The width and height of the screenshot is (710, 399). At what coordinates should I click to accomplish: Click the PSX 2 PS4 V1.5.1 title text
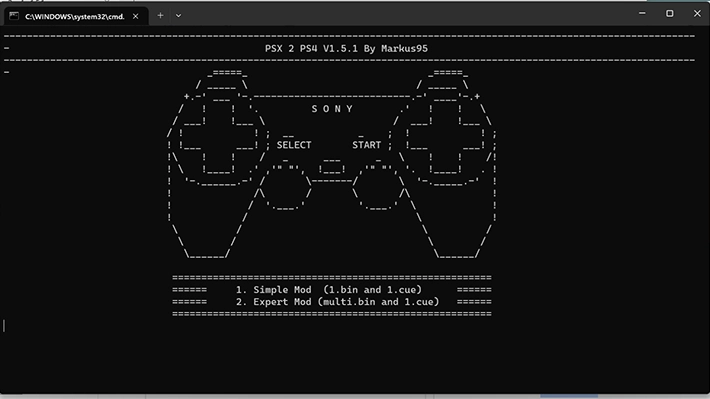point(346,48)
